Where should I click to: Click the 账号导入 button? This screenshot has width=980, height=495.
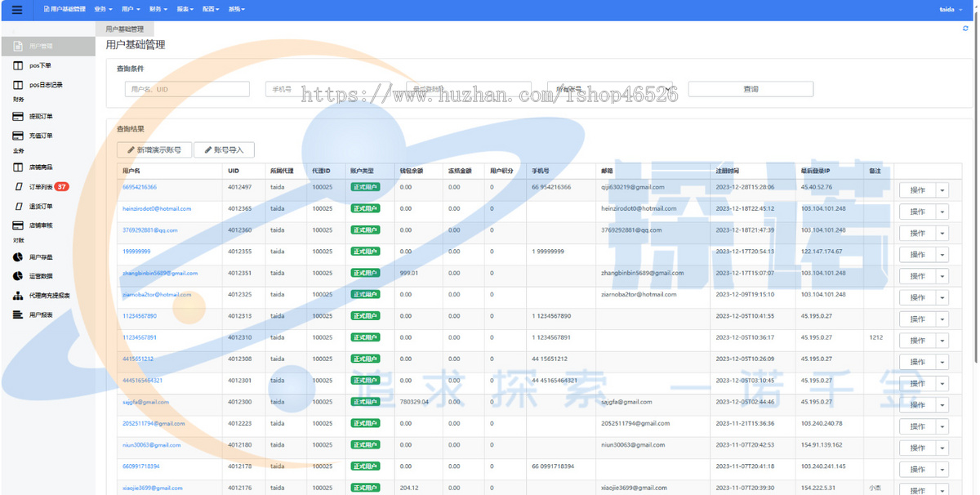coord(224,150)
